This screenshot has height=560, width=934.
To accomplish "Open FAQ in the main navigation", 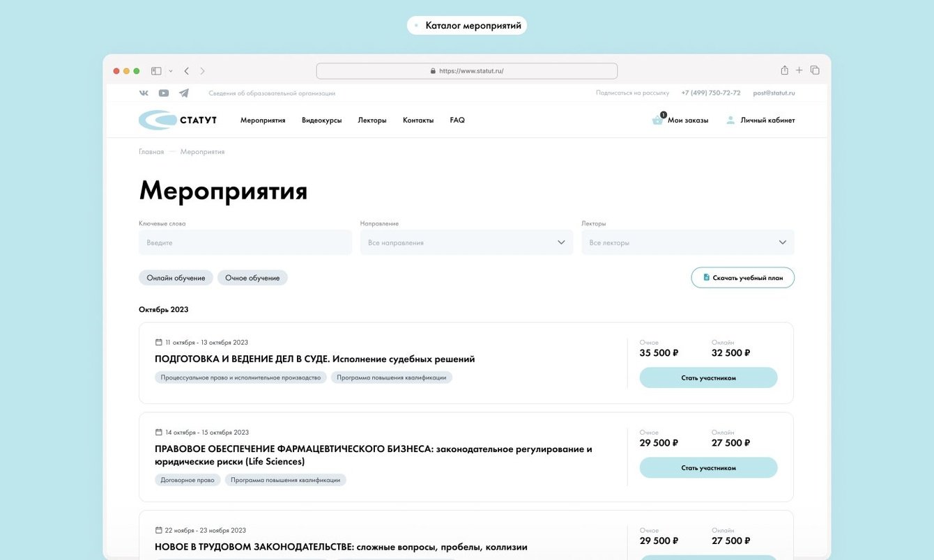I will click(457, 120).
